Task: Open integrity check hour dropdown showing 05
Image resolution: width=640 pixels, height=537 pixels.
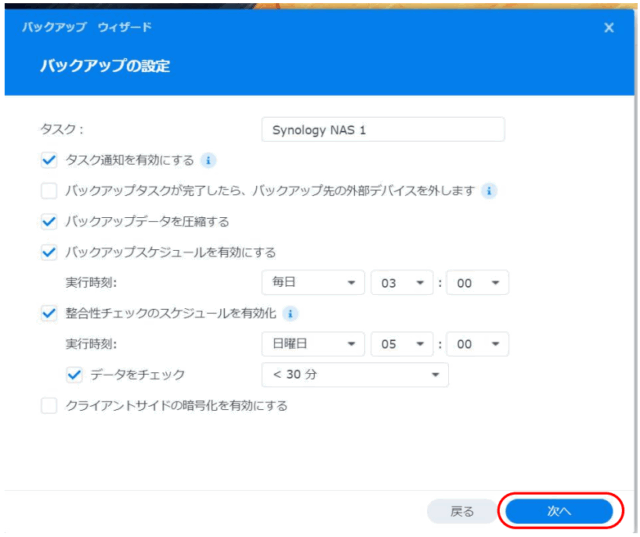Action: click(x=400, y=344)
